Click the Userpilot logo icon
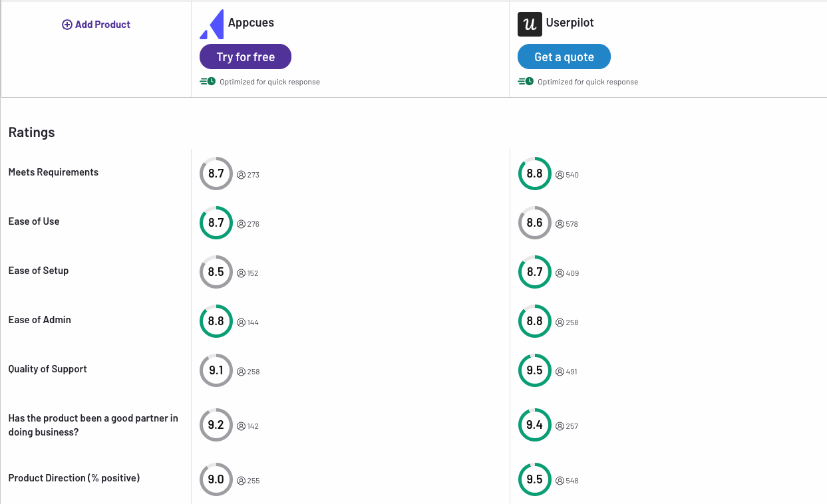Screen dimensions: 827x504 530,25
